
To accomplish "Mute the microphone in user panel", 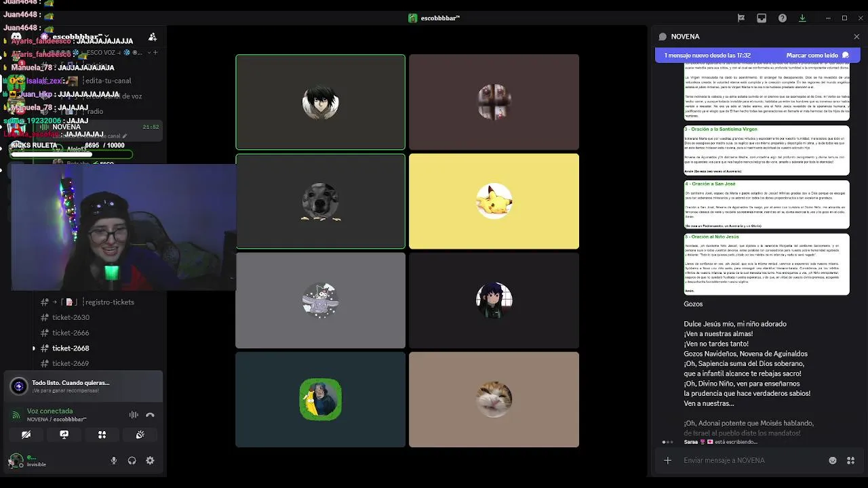I will click(x=114, y=460).
